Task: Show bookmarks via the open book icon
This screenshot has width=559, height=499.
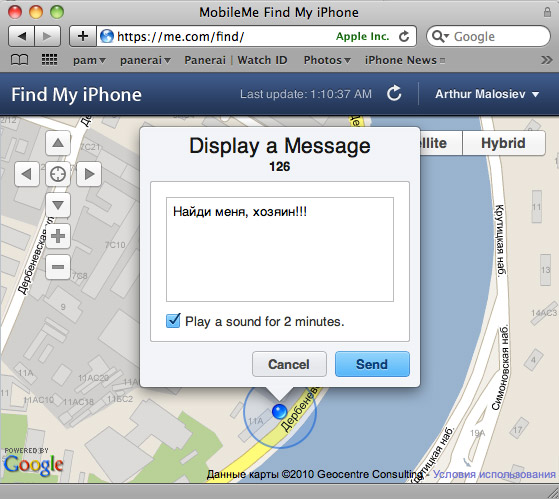Action: point(20,60)
